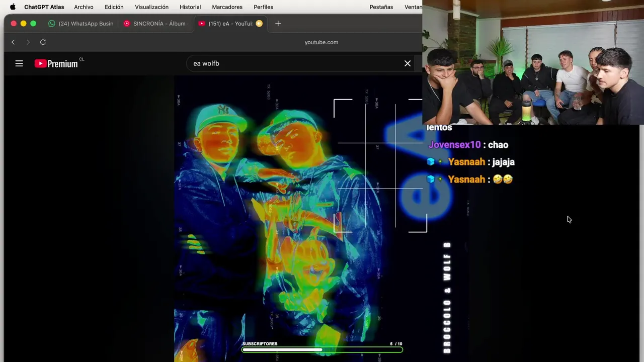Click the red window close button
644x362 pixels.
tap(14, 24)
